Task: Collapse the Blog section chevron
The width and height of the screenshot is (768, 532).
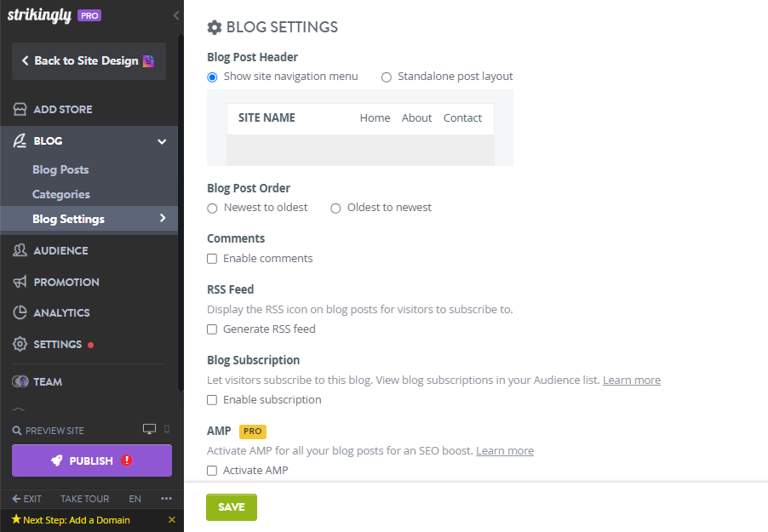Action: point(162,141)
